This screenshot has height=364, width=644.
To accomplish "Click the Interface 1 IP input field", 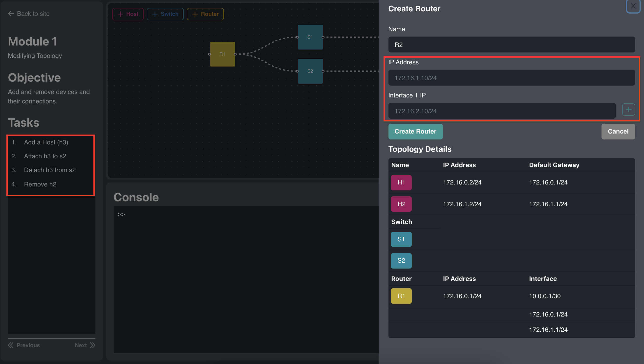I will 502,111.
